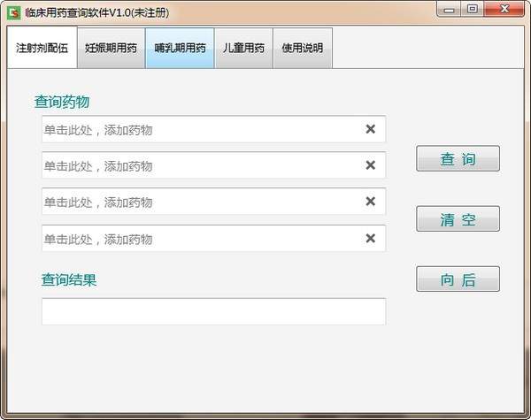The width and height of the screenshot is (531, 420).
Task: Clear the first drug field with X icon
Action: [x=370, y=129]
